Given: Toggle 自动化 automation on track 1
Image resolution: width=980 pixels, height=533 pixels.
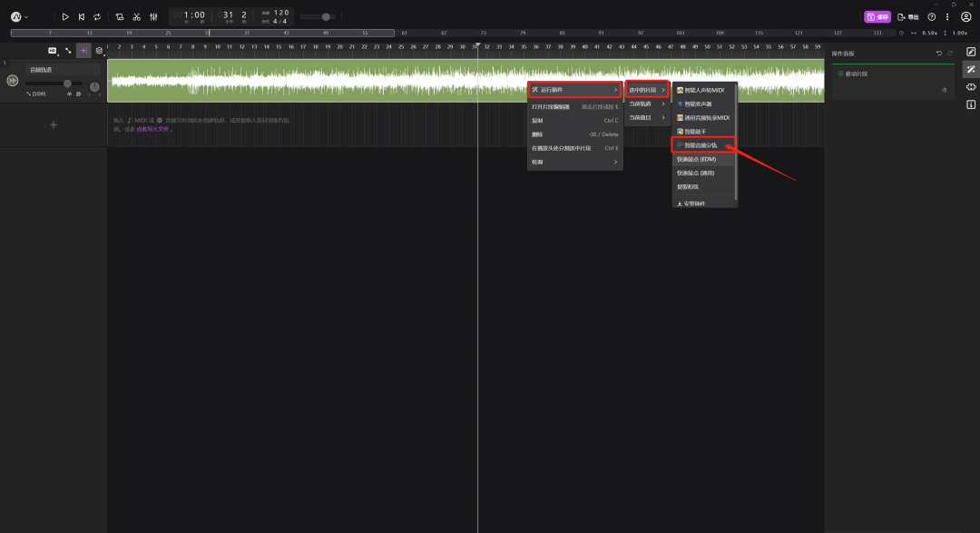Looking at the screenshot, I should tap(36, 94).
